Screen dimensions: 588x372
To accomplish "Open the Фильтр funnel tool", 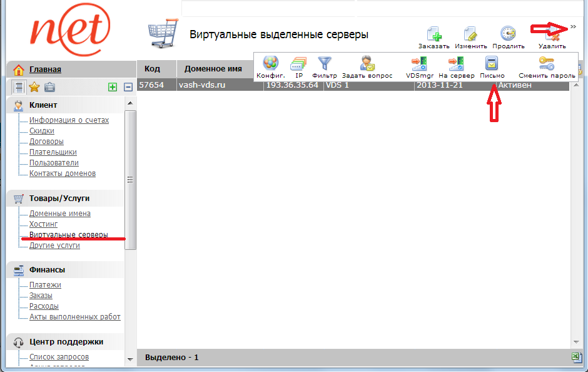I will 324,63.
